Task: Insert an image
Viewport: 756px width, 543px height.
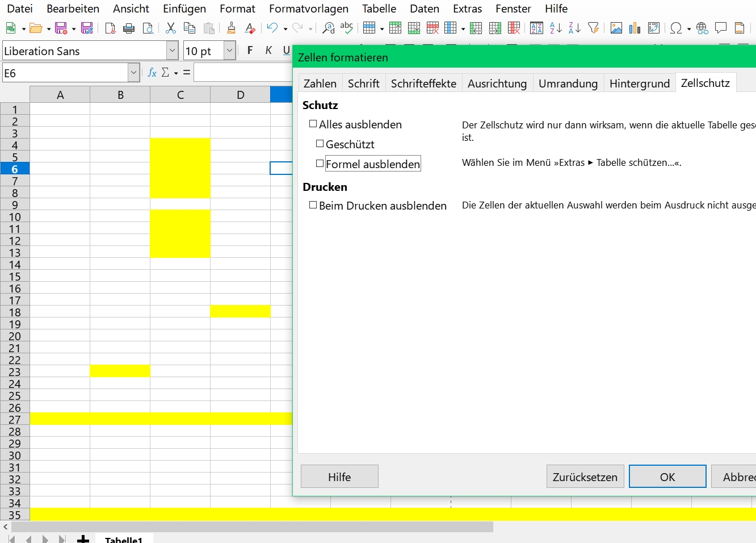Action: pos(616,28)
